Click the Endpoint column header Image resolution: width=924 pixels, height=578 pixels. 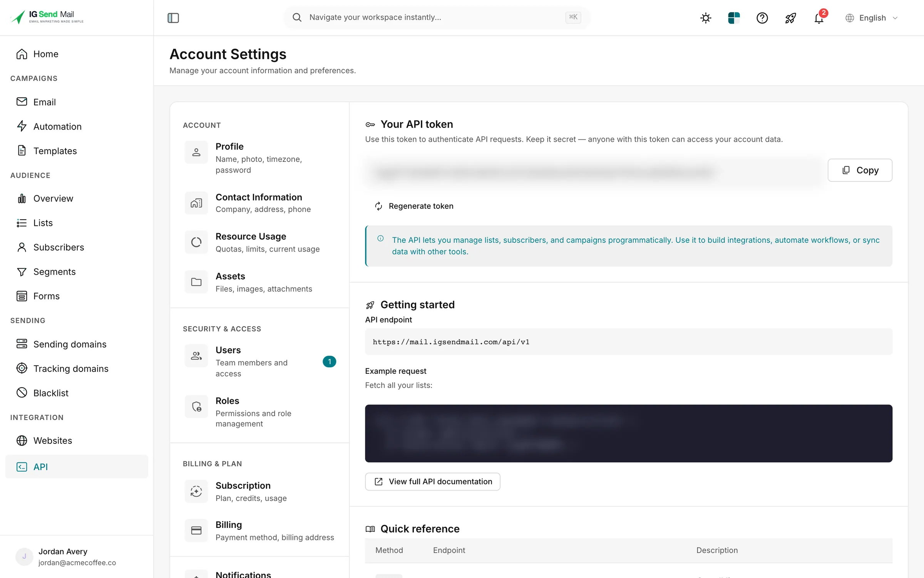click(x=449, y=550)
